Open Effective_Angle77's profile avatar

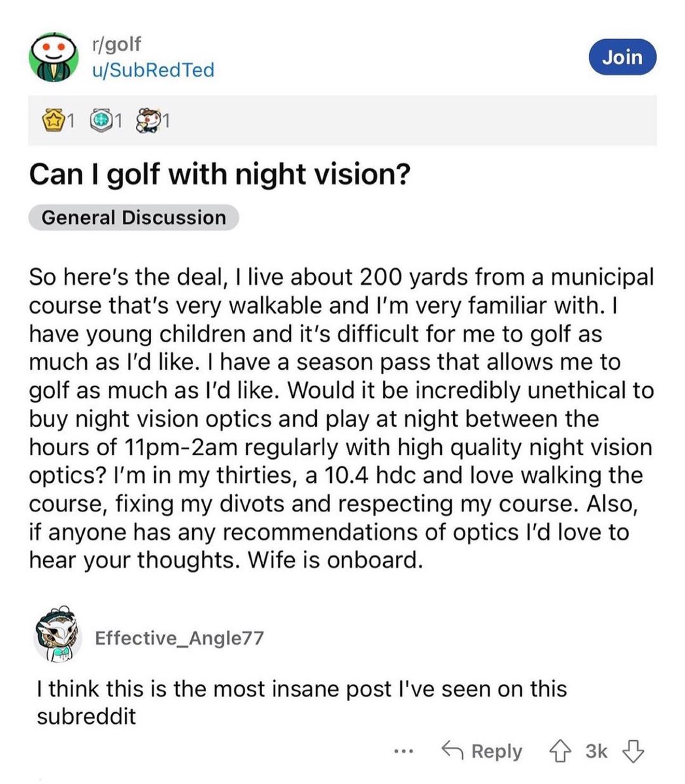(x=58, y=636)
